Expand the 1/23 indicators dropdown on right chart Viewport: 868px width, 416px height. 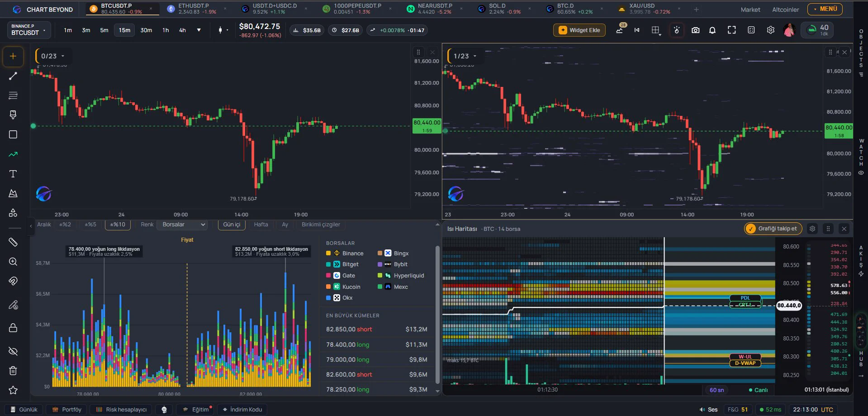pos(465,56)
